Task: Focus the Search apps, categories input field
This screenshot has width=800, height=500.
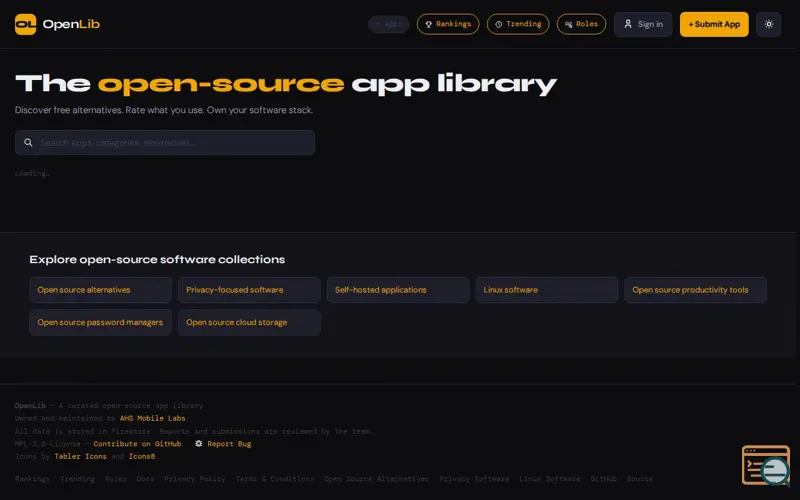Action: 165,142
